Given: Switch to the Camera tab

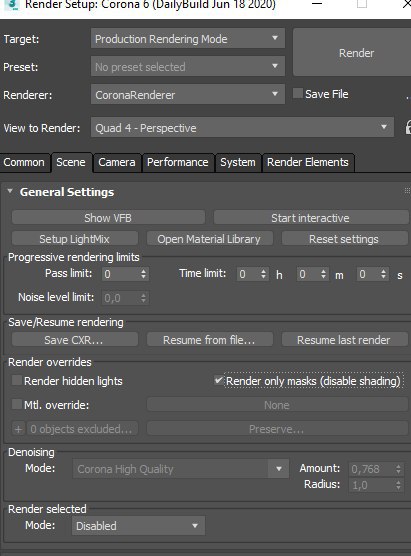Looking at the screenshot, I should 117,162.
